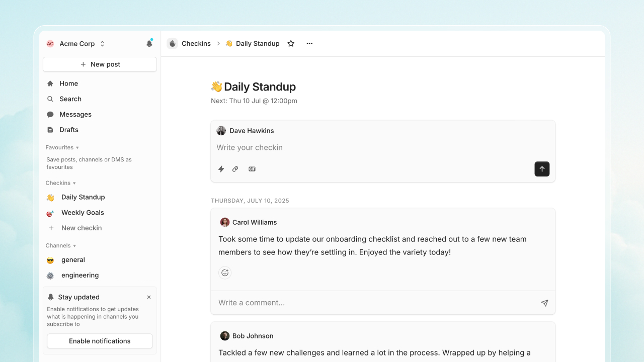Add an emoji reaction to Carol's post
Viewport: 644px width, 362px height.
pyautogui.click(x=225, y=273)
